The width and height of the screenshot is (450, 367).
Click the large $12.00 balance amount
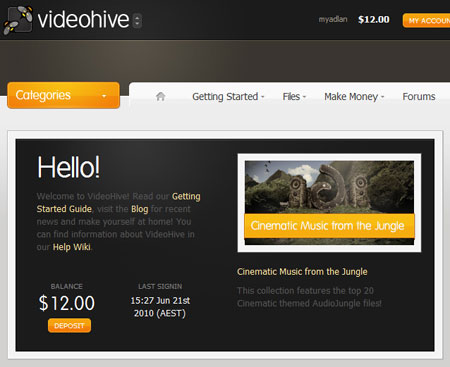67,303
